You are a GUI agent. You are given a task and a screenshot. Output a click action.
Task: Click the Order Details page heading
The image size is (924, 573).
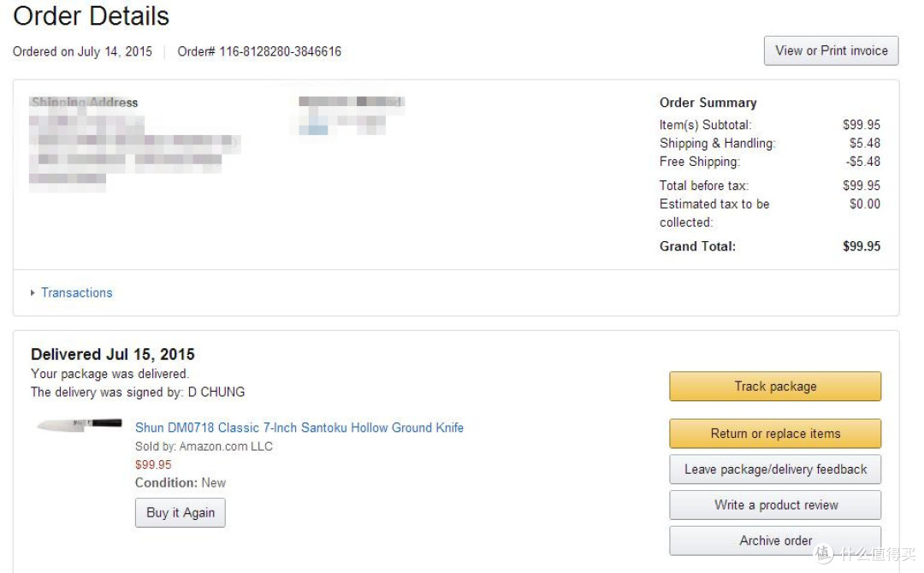(92, 16)
